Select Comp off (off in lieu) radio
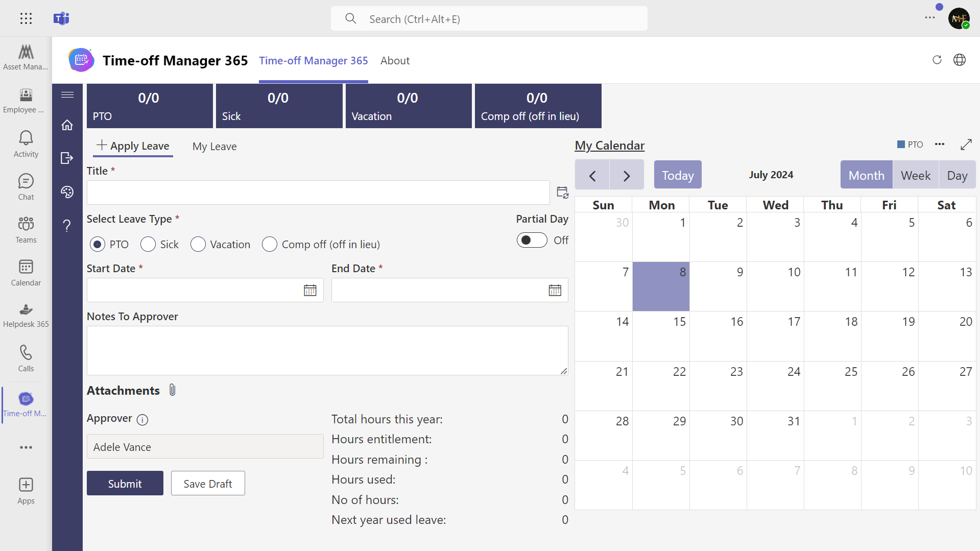This screenshot has width=980, height=551. [x=270, y=245]
